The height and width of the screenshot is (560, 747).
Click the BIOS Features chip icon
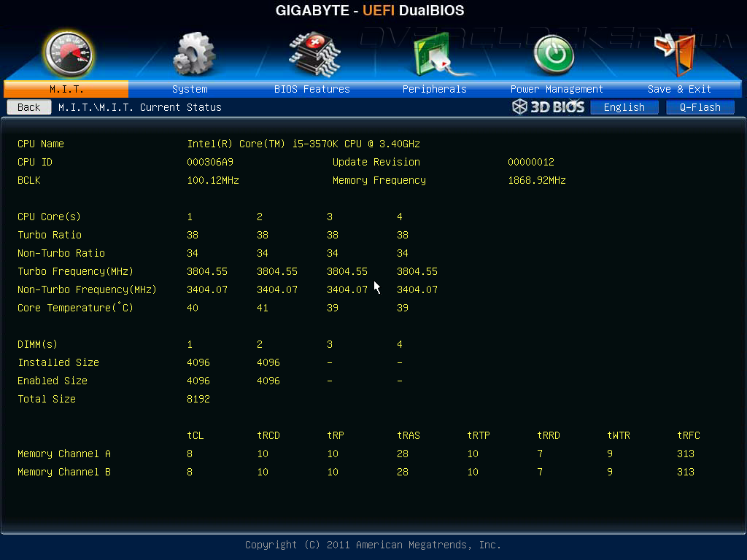(314, 54)
